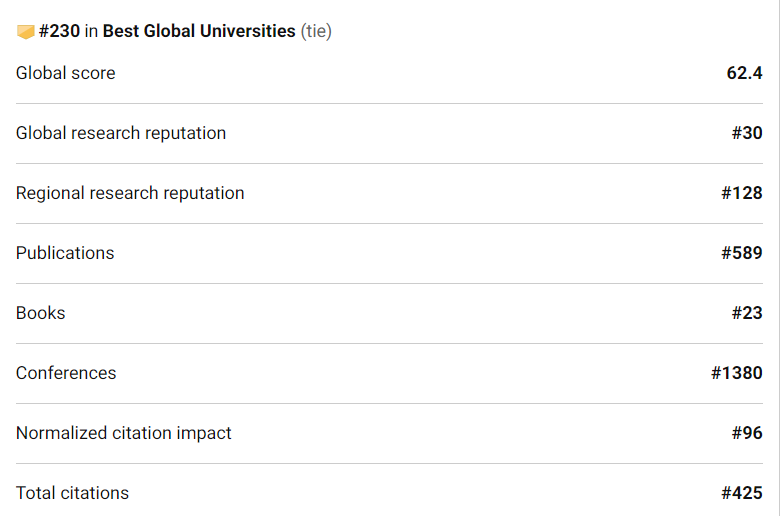Select the Normalized citation impact label
The height and width of the screenshot is (516, 782).
coord(124,433)
